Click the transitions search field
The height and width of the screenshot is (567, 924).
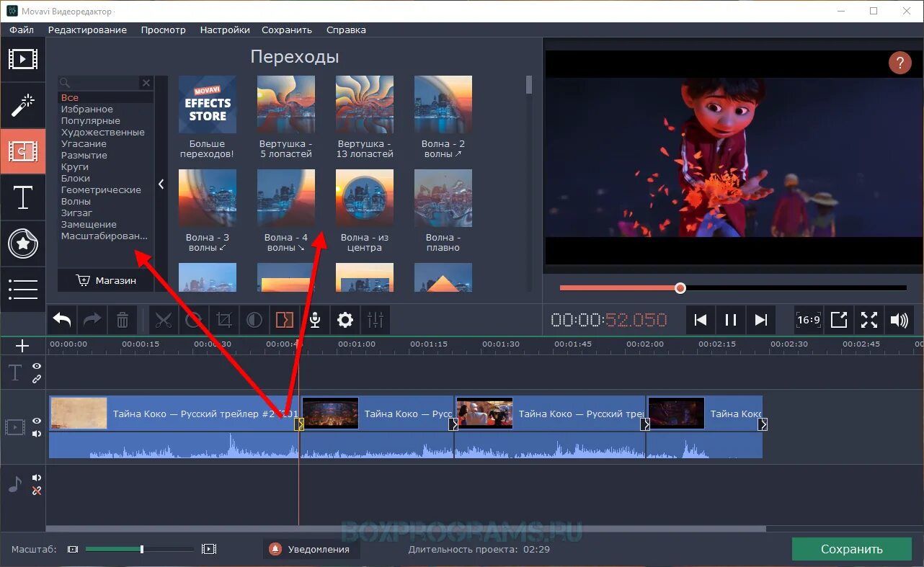(99, 83)
